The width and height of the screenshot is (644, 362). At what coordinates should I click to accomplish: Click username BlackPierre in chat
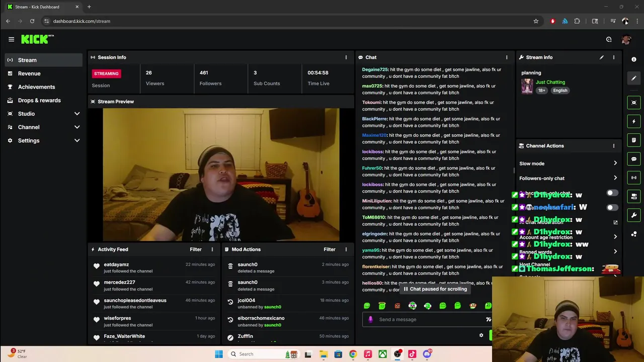[x=374, y=119]
